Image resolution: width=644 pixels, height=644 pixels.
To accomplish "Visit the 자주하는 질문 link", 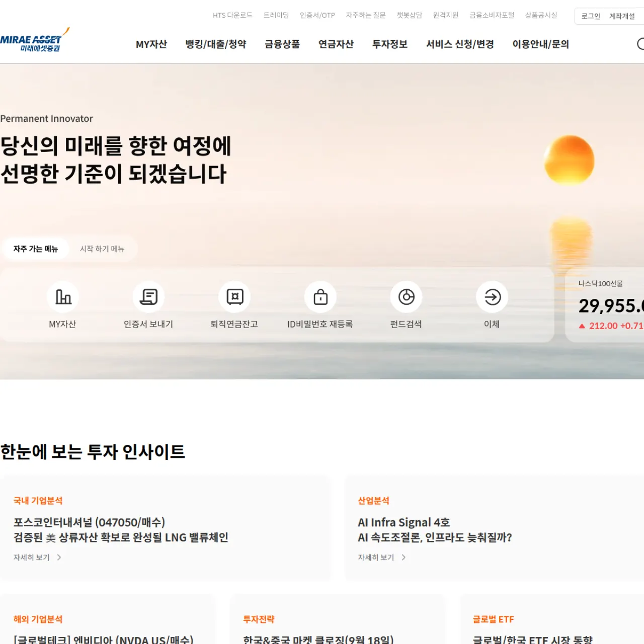I will (366, 15).
